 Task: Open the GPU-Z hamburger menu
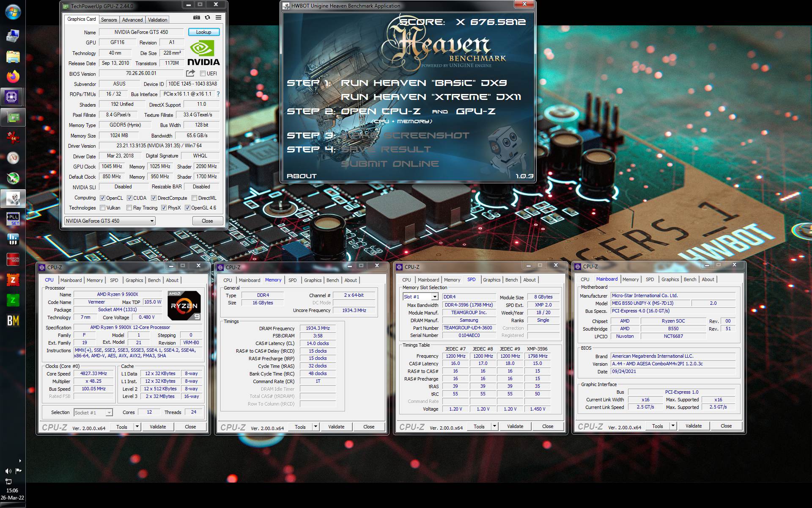(x=218, y=18)
